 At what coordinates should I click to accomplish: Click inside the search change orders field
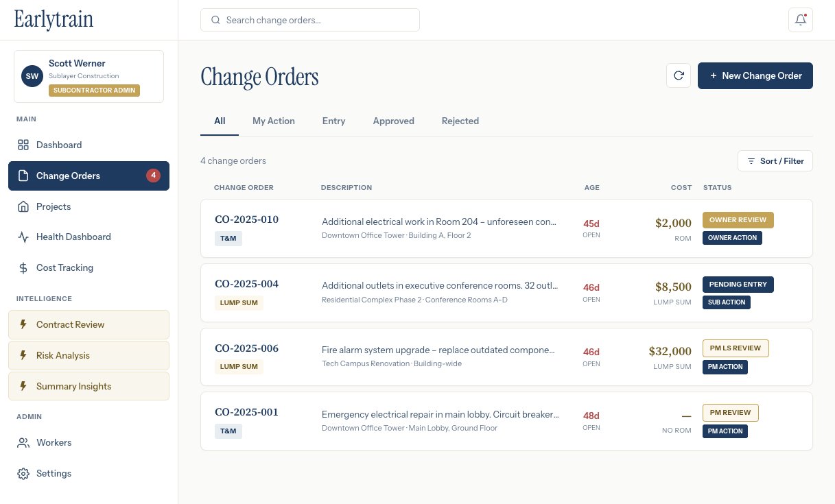pyautogui.click(x=309, y=20)
